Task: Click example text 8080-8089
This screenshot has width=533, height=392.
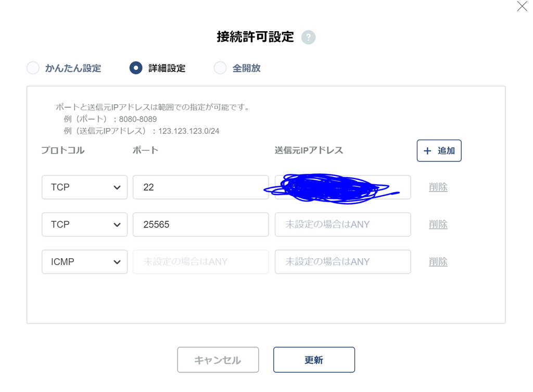Action: tap(137, 119)
